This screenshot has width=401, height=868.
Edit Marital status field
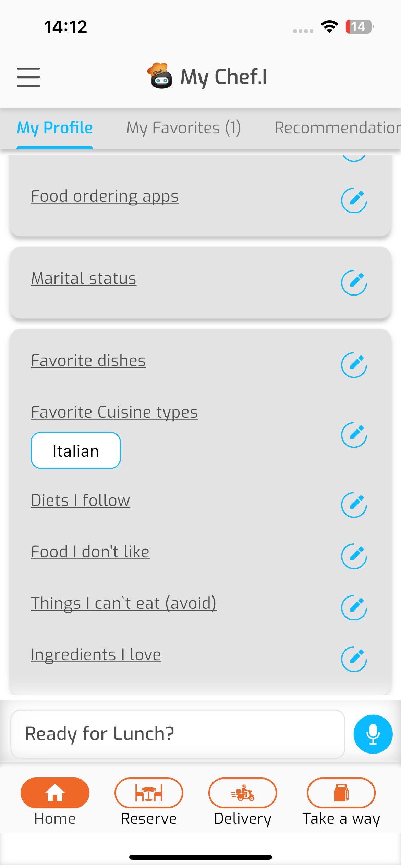tap(354, 282)
